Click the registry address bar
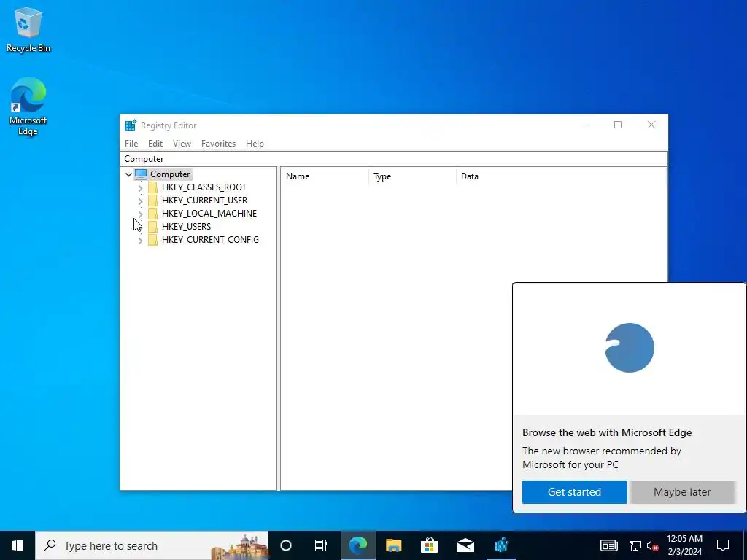 tap(393, 158)
